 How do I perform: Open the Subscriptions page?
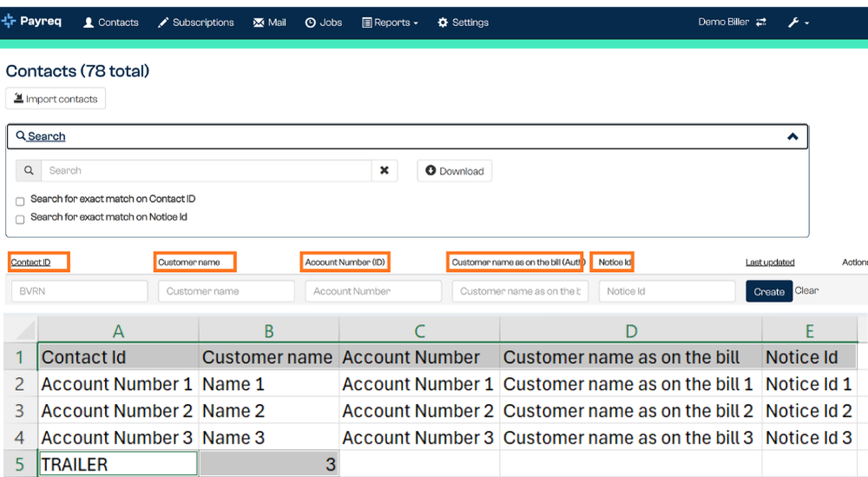pos(196,23)
